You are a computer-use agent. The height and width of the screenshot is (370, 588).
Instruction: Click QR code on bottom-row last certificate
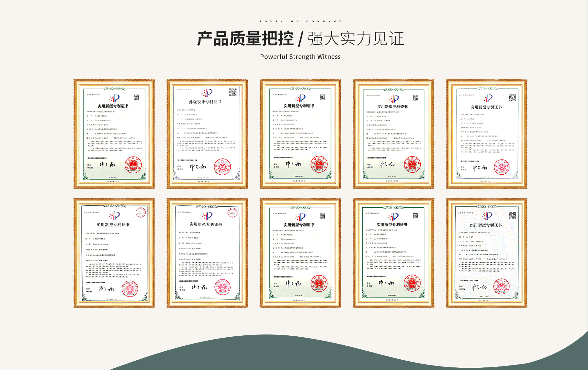[512, 216]
